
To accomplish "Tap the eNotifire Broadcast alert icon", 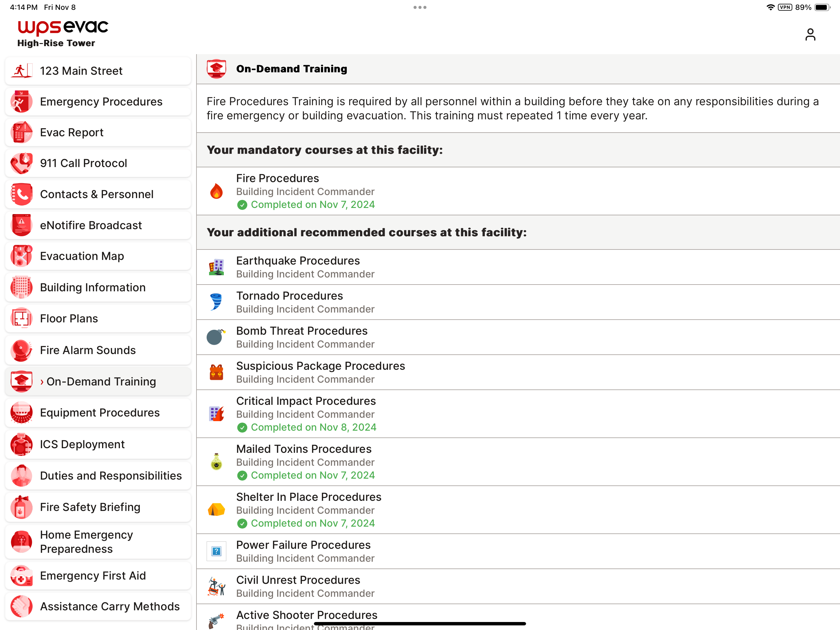I will [x=22, y=225].
